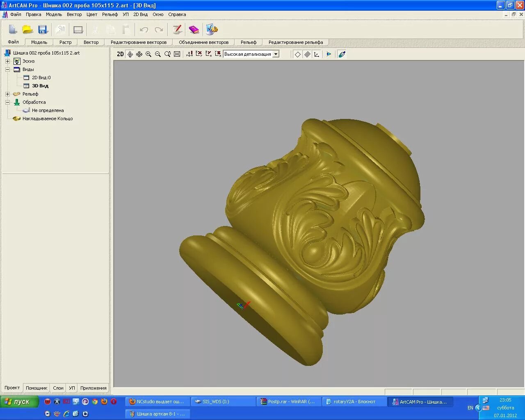Open the notes pencil-and-paper icon
525x420 pixels.
point(177,30)
